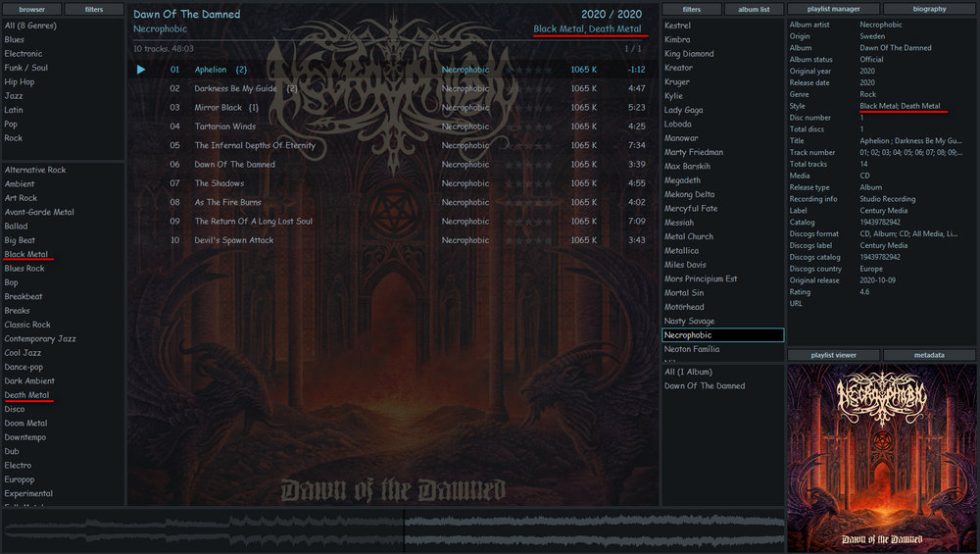
Task: Select artist Metallica
Action: [x=681, y=251]
